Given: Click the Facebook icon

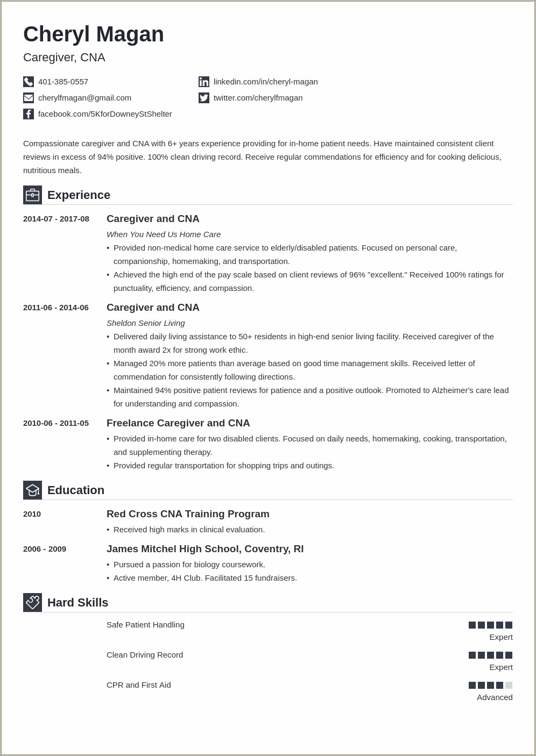Looking at the screenshot, I should point(29,114).
